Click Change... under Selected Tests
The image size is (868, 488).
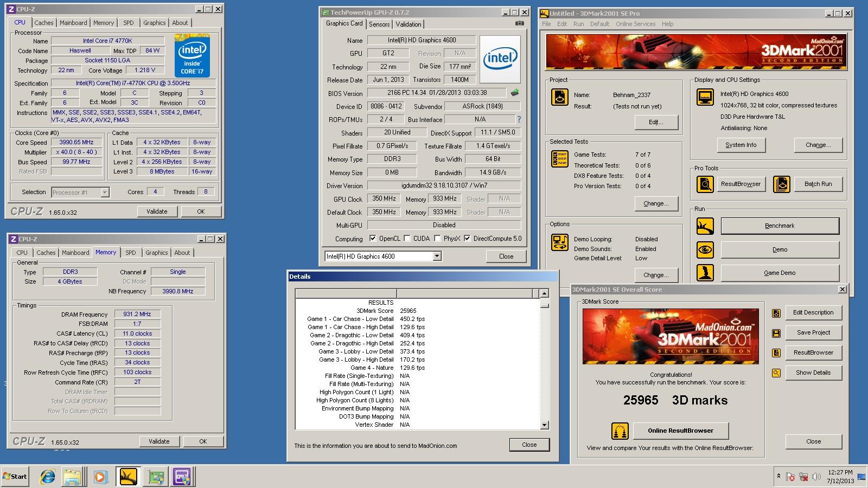pos(656,203)
